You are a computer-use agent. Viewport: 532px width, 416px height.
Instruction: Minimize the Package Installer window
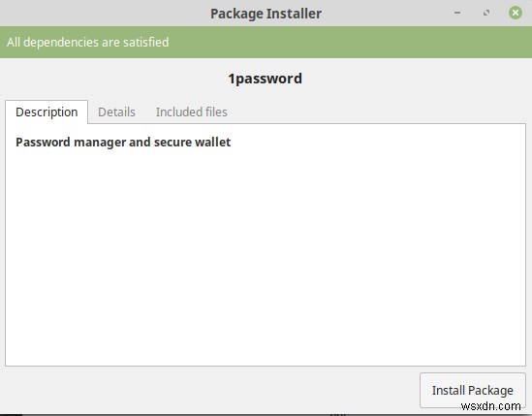point(457,13)
